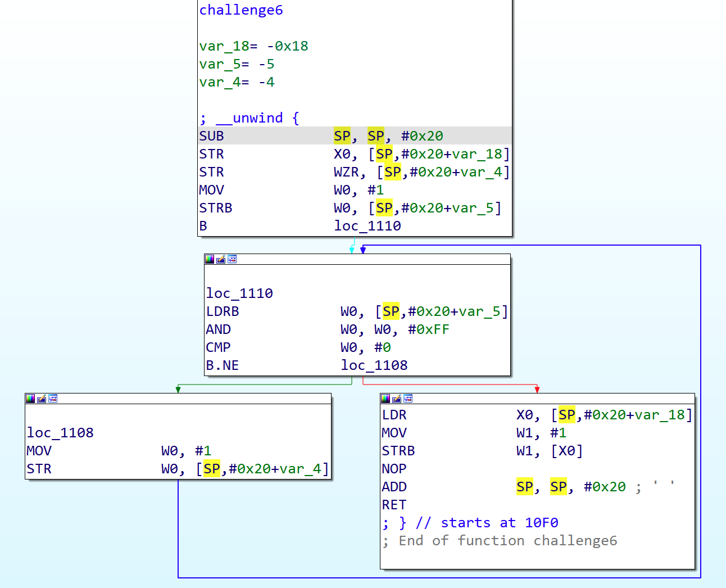Click the STR X0 instruction line
Image resolution: width=726 pixels, height=588 pixels.
355,154
